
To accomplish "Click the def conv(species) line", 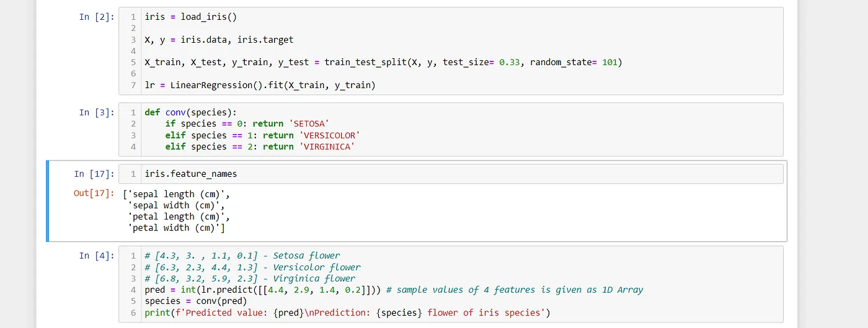I will click(191, 112).
